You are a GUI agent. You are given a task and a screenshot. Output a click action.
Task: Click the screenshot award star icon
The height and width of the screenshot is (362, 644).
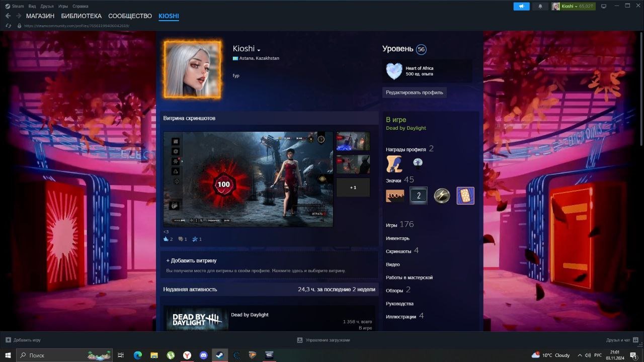(195, 239)
